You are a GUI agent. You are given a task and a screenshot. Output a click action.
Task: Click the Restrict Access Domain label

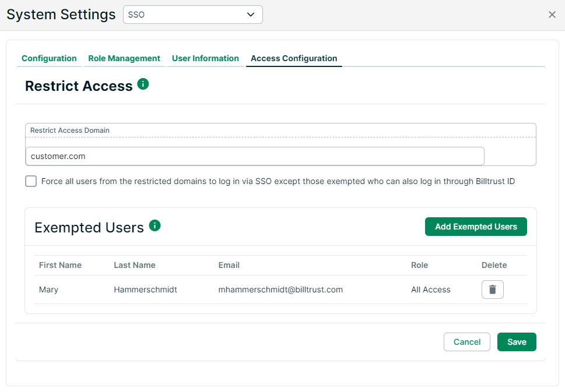pyautogui.click(x=70, y=130)
